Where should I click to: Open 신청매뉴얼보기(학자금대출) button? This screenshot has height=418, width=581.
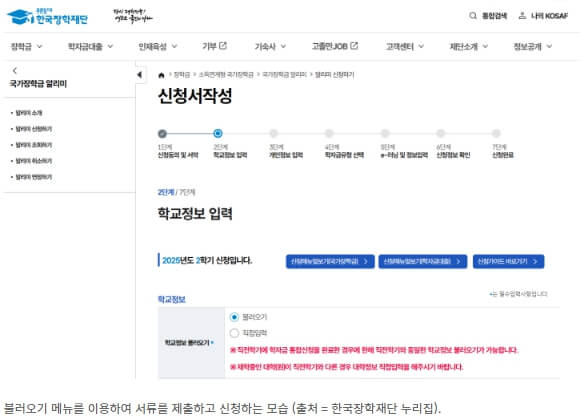coord(423,262)
